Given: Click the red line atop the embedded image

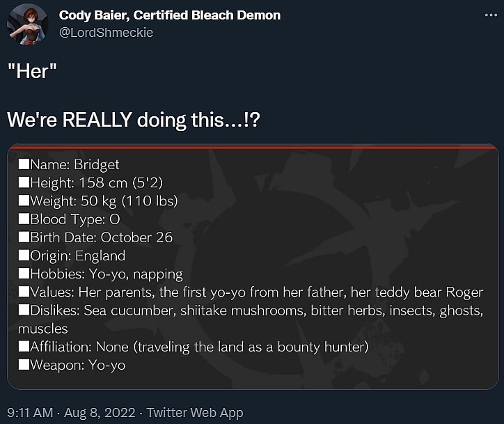Looking at the screenshot, I should pos(252,148).
